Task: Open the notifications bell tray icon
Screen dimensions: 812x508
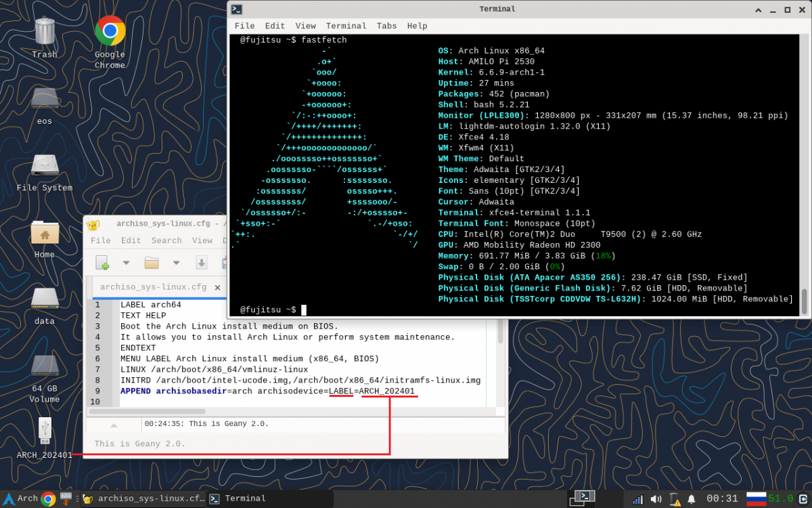Action: point(691,499)
